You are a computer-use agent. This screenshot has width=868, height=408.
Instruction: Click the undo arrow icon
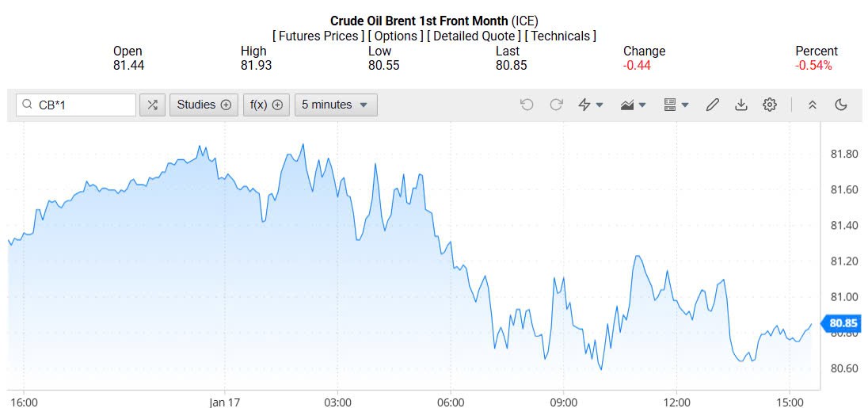coord(527,105)
